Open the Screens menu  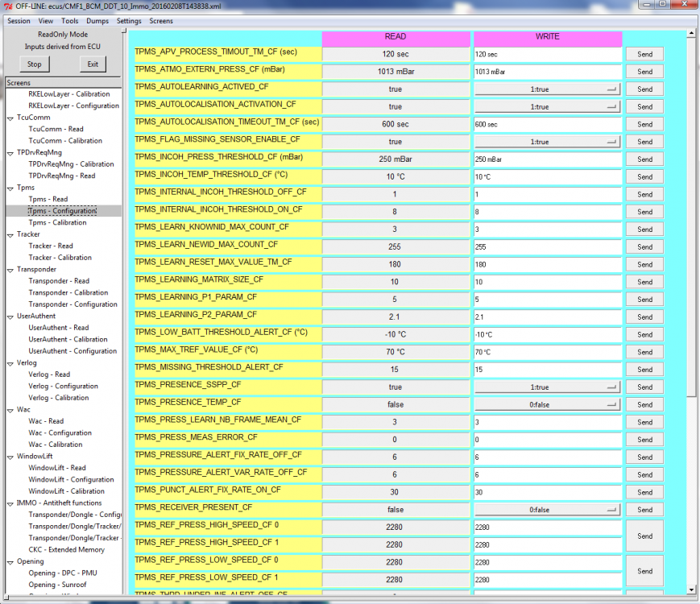click(161, 21)
